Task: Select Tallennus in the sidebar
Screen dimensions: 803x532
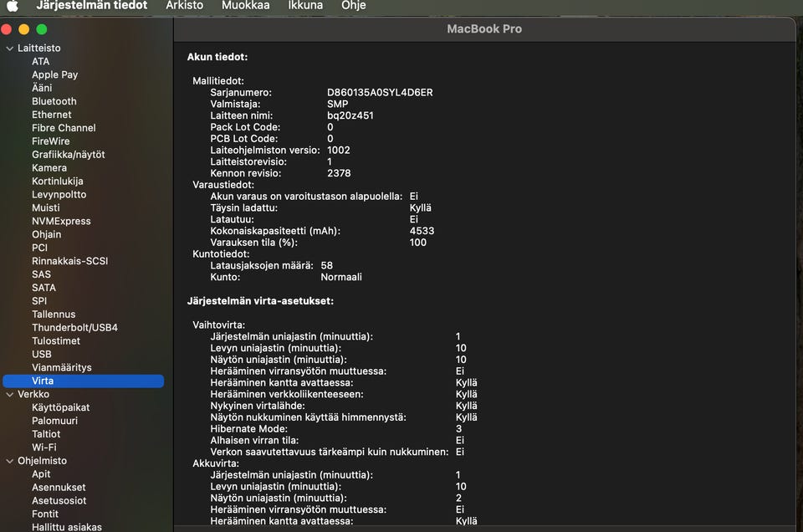Action: [x=54, y=315]
